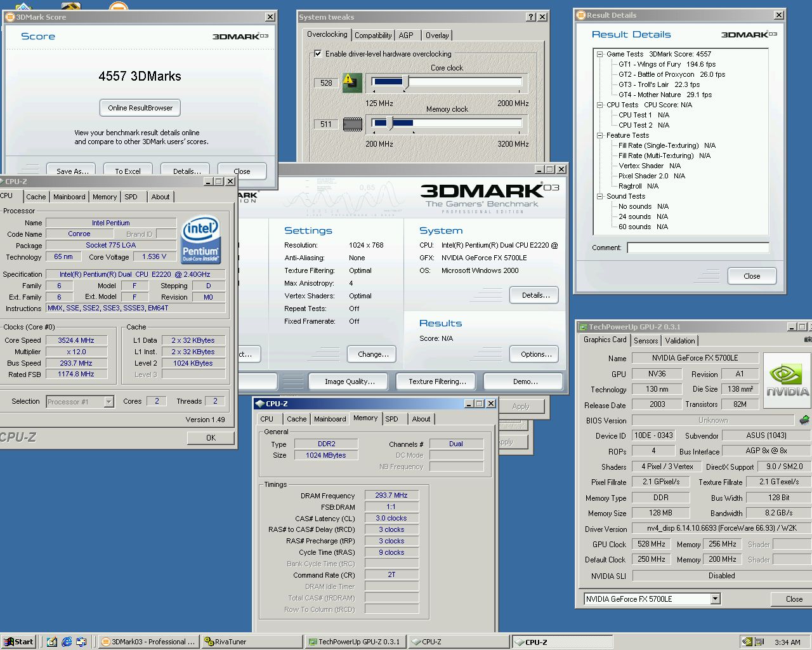Close the Result Details dialog via Close button
Image resolution: width=812 pixels, height=650 pixels.
click(x=752, y=276)
